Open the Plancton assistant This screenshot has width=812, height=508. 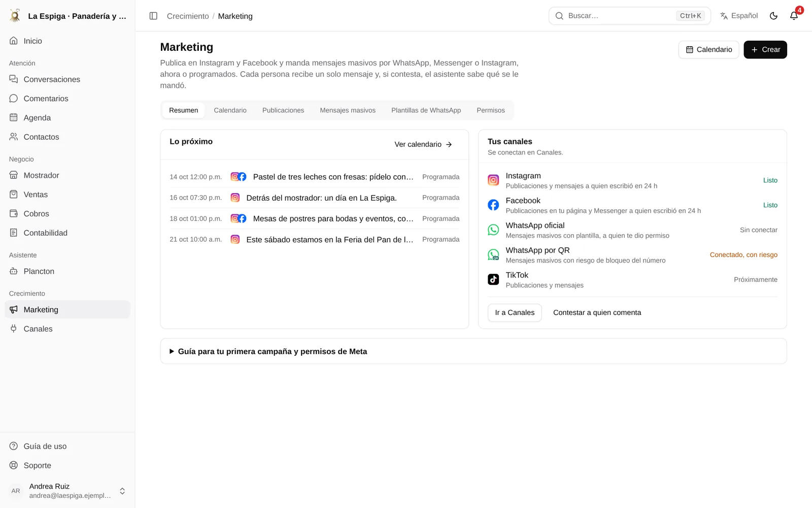(x=67, y=271)
